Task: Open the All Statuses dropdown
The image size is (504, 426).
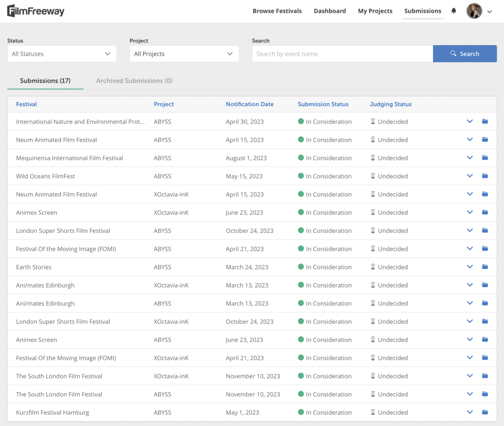Action: click(62, 54)
